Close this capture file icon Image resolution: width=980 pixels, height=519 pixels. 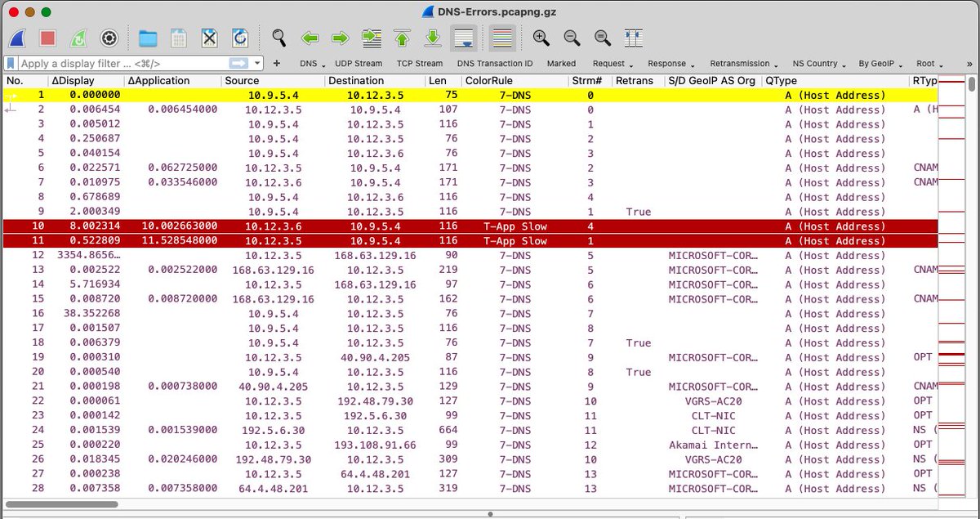(x=209, y=38)
